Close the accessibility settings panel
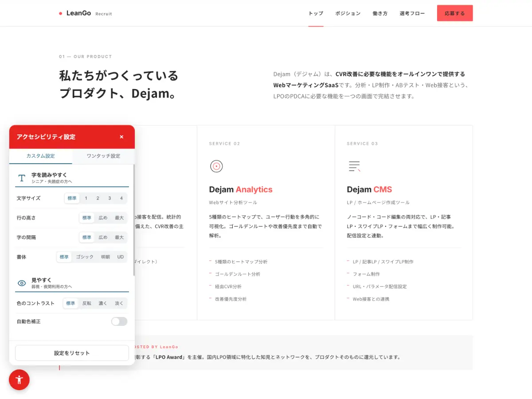 (x=121, y=137)
